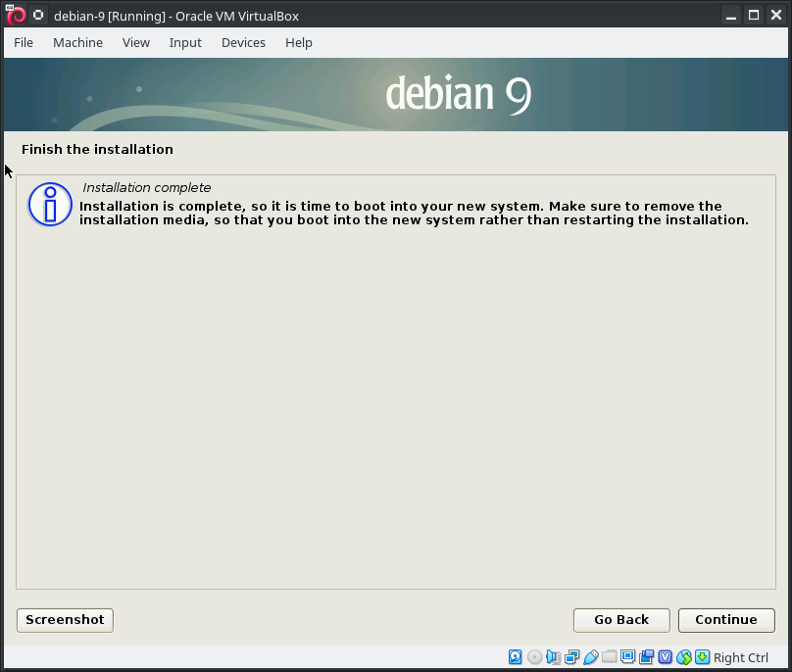Click the network adapters status icon
792x672 pixels.
coord(571,657)
